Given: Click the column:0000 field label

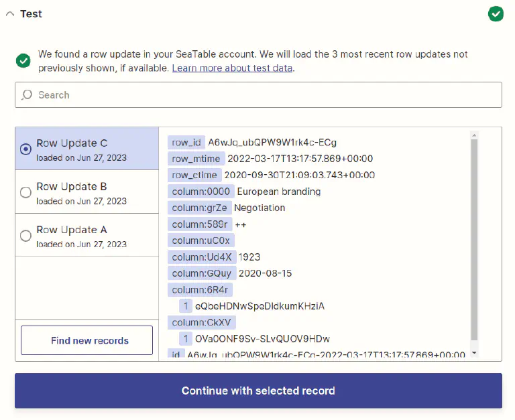Looking at the screenshot, I should point(201,192).
